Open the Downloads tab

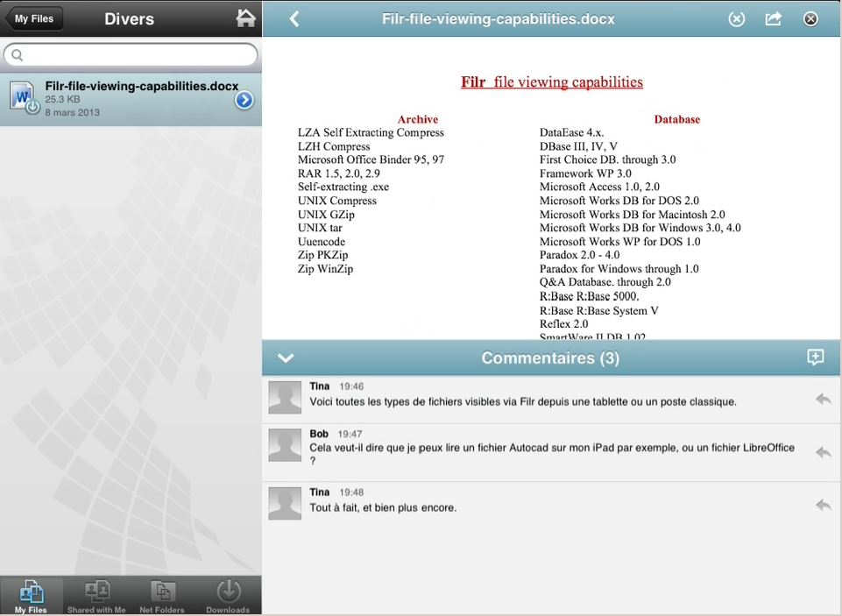228,596
